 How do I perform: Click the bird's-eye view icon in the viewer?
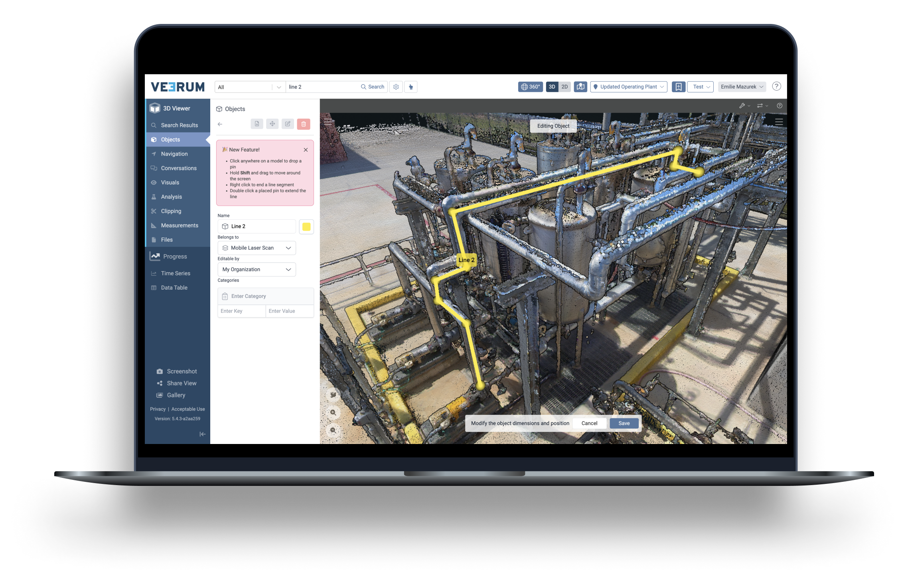tap(334, 394)
